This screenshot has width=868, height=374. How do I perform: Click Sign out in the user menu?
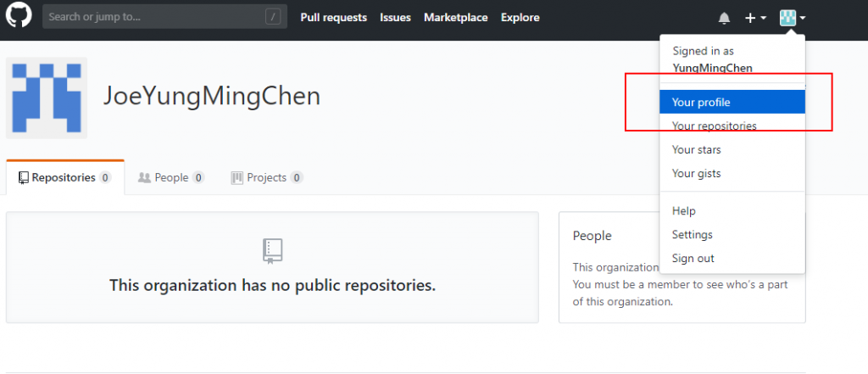click(732, 258)
